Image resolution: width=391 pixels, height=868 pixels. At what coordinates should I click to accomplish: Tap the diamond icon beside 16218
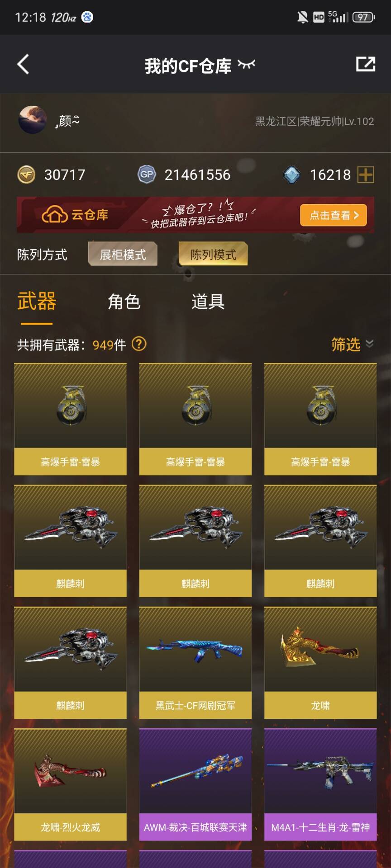point(291,175)
